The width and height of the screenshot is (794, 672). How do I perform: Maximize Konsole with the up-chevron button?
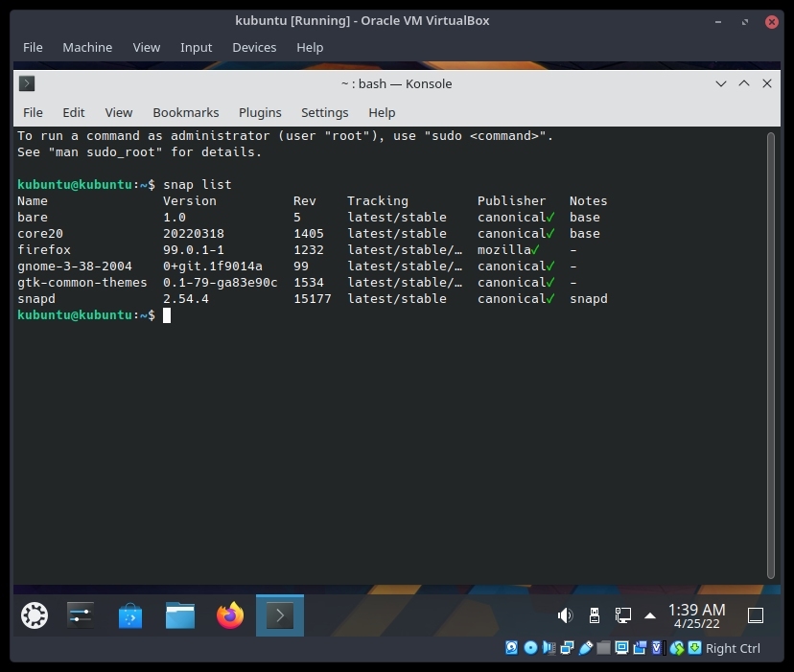click(744, 83)
